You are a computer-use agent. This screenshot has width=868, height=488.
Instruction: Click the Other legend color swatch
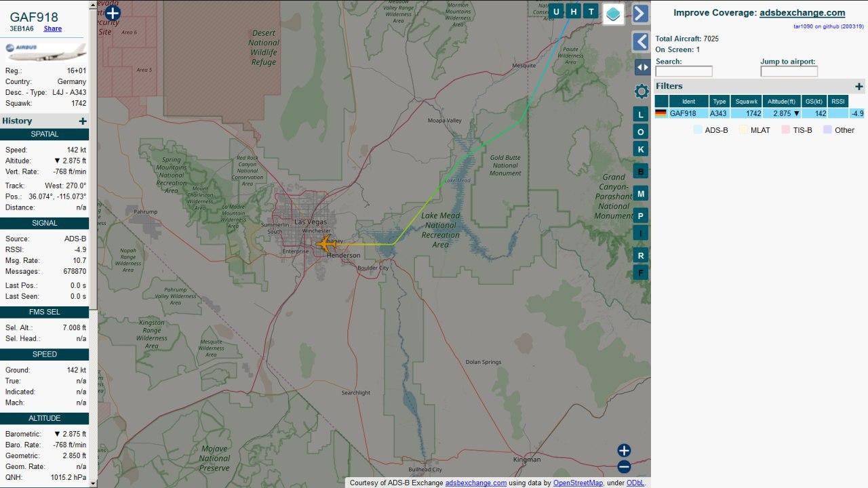[827, 129]
